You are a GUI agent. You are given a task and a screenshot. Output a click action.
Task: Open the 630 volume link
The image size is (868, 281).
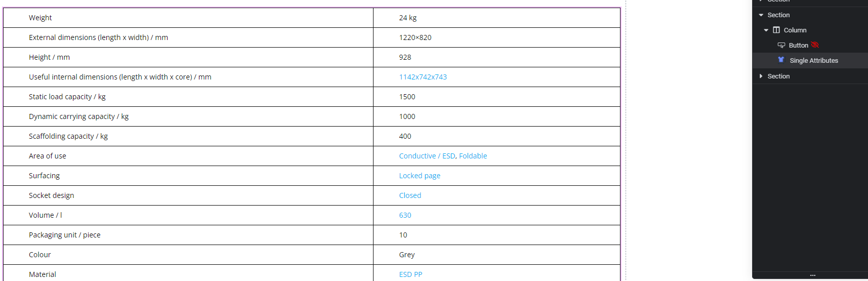[x=405, y=215]
